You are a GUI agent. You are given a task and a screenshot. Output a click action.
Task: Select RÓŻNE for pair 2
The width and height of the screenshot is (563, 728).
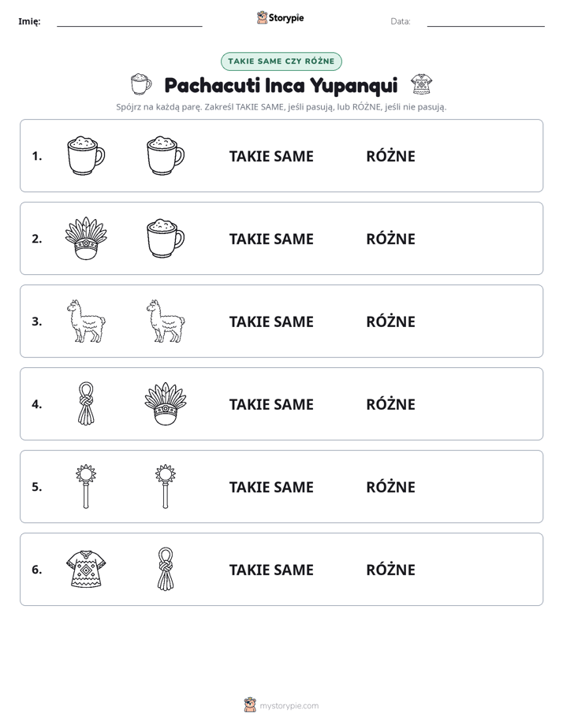point(390,239)
